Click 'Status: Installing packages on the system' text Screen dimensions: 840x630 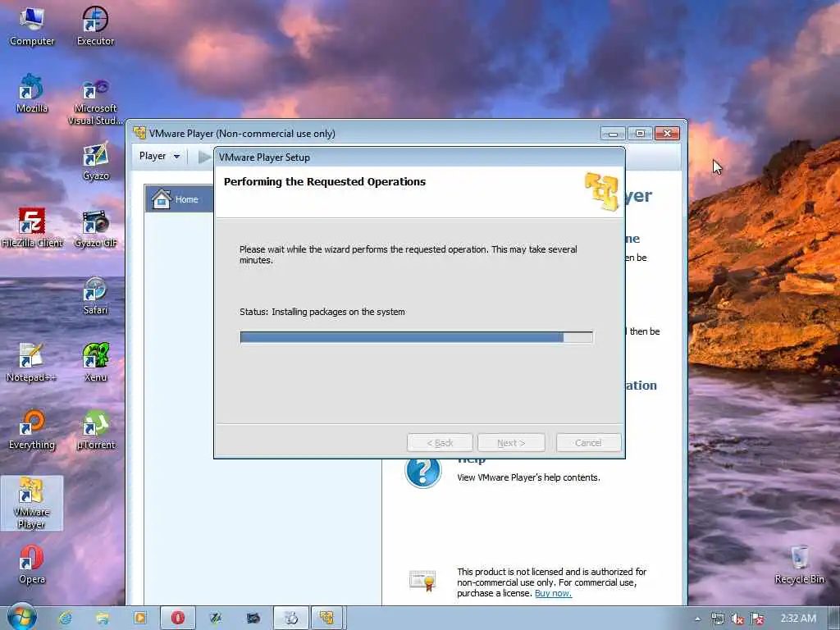click(322, 312)
